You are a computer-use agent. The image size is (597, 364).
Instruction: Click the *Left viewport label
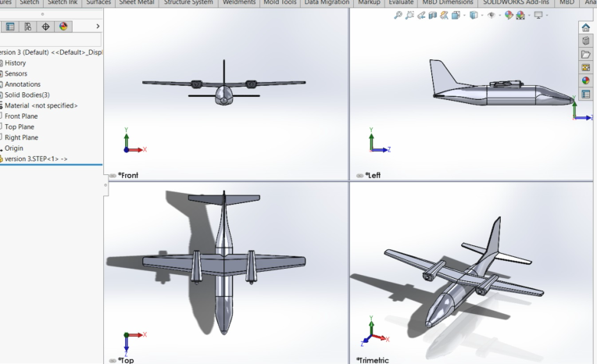pos(373,175)
